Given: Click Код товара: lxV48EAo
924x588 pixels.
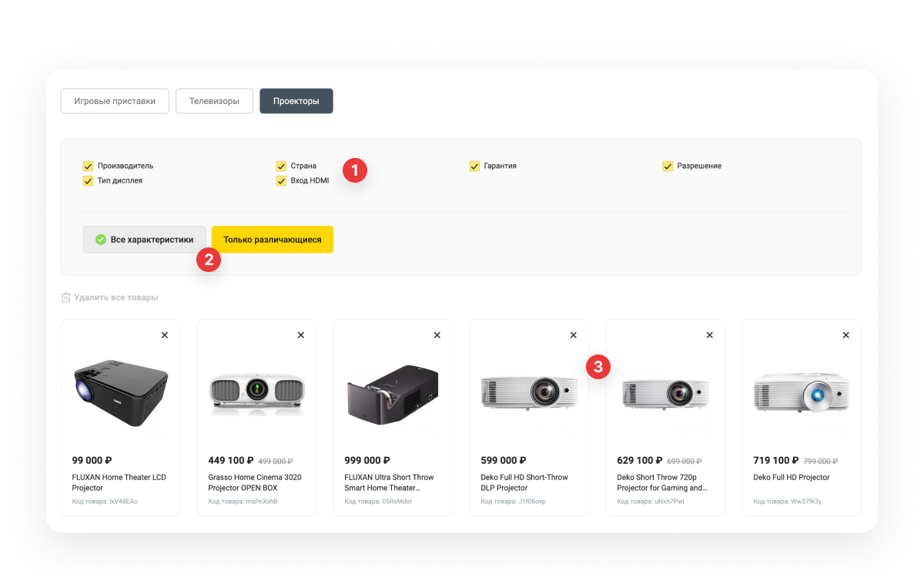Looking at the screenshot, I should (x=105, y=502).
